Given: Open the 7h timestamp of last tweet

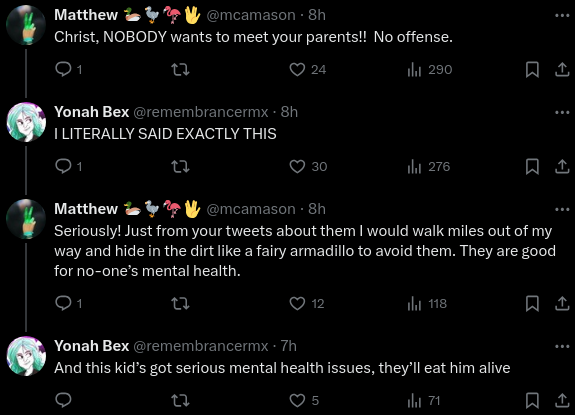Looking at the screenshot, I should click(x=289, y=346).
